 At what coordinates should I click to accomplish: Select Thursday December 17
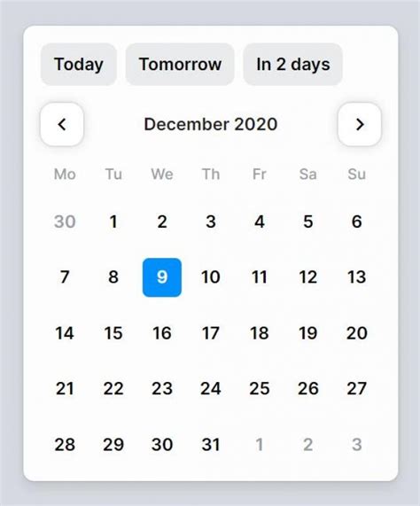click(211, 333)
